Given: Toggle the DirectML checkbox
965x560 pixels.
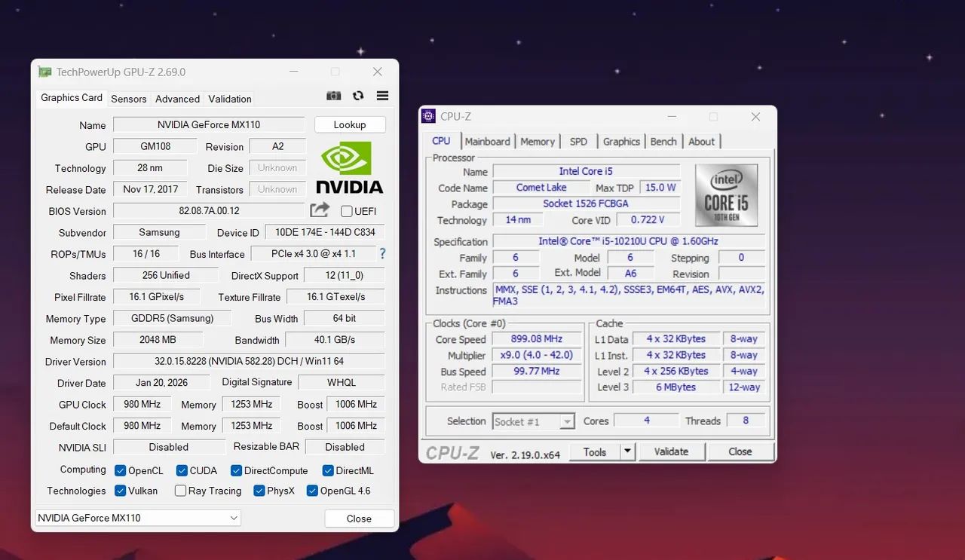Looking at the screenshot, I should 328,470.
